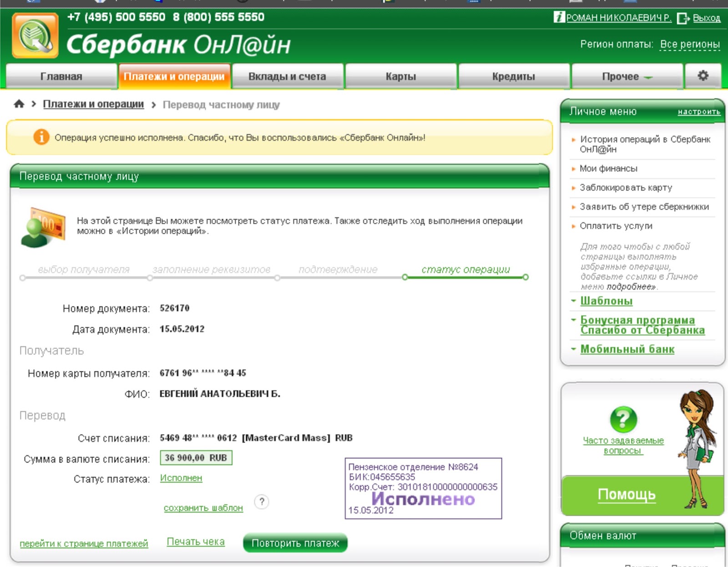The height and width of the screenshot is (567, 728).
Task: Click phone number 8 (800) 555 5550
Action: click(x=219, y=17)
